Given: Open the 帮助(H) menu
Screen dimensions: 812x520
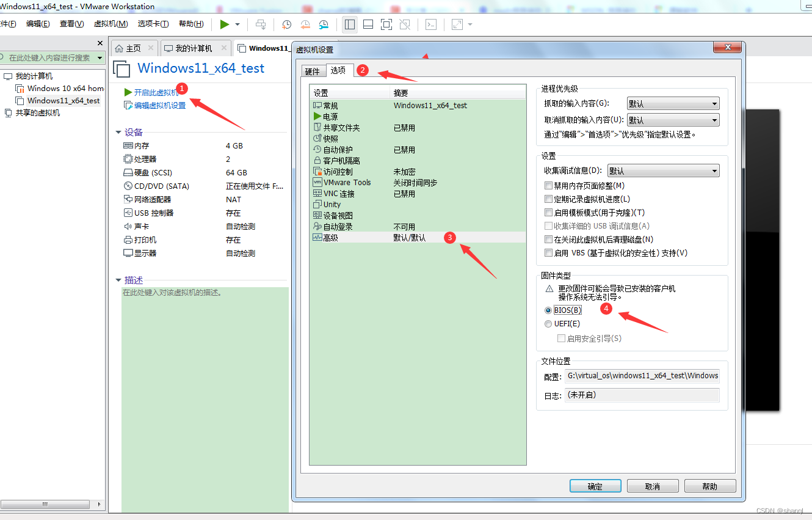Looking at the screenshot, I should pyautogui.click(x=190, y=24).
